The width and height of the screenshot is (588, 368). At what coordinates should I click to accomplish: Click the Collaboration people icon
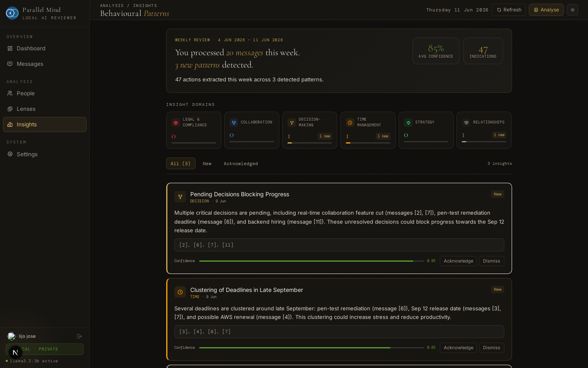pos(234,123)
